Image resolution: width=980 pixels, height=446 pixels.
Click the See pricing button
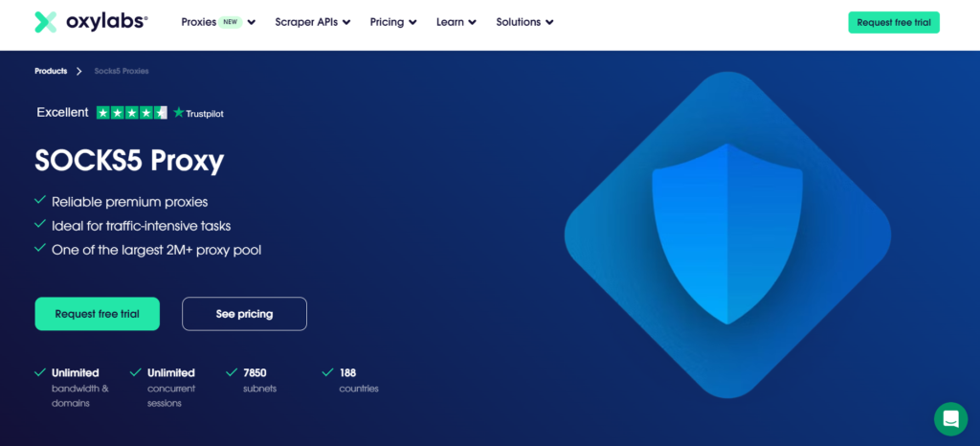244,314
